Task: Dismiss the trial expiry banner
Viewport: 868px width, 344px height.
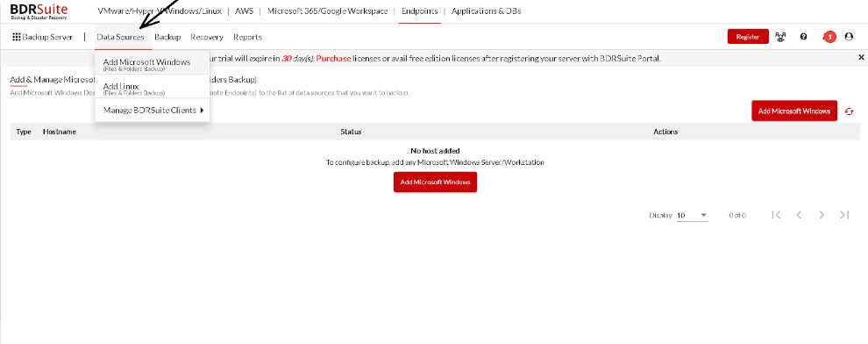Action: [861, 58]
